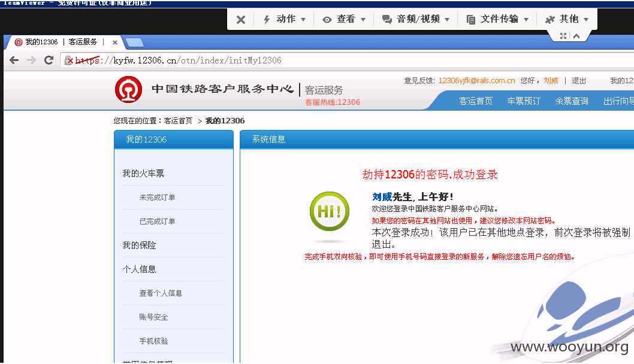Open 我的火车票 in sidebar
This screenshot has height=364, width=634.
click(x=144, y=174)
